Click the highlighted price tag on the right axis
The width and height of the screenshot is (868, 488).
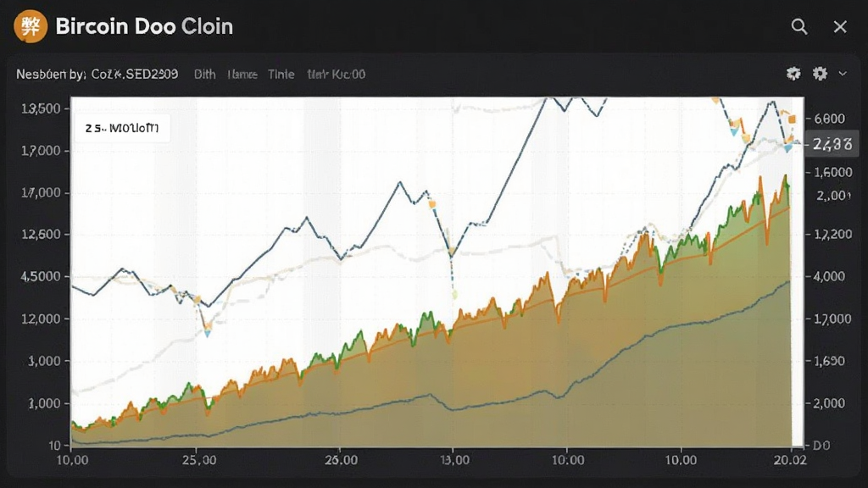[x=832, y=144]
